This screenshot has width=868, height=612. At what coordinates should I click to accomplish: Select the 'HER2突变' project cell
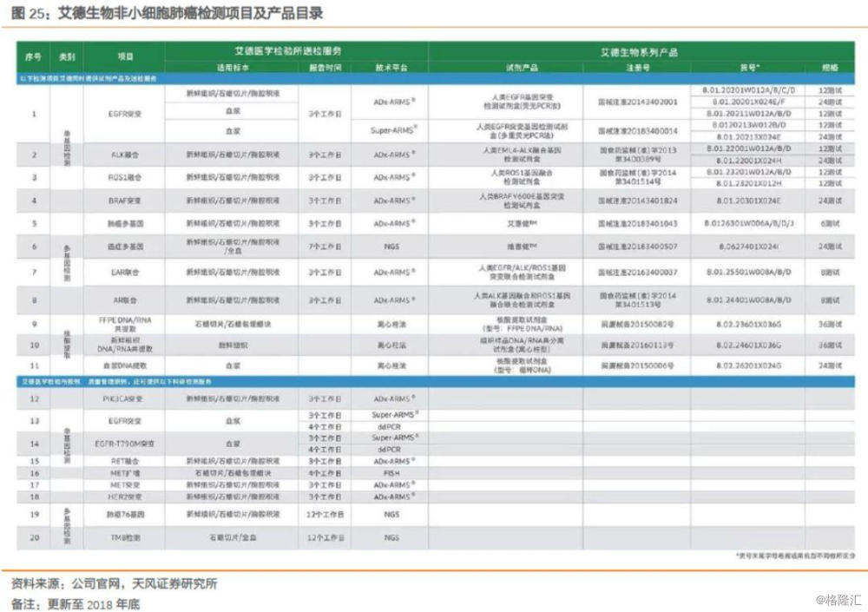click(x=125, y=497)
